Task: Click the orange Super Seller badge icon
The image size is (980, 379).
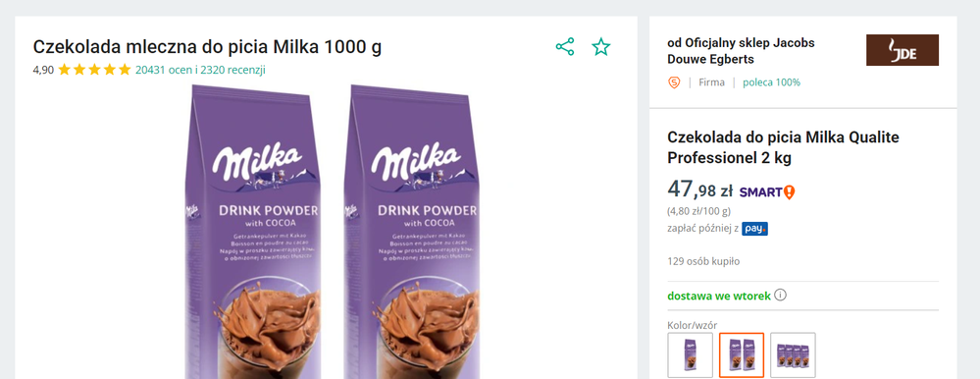Action: [x=674, y=81]
